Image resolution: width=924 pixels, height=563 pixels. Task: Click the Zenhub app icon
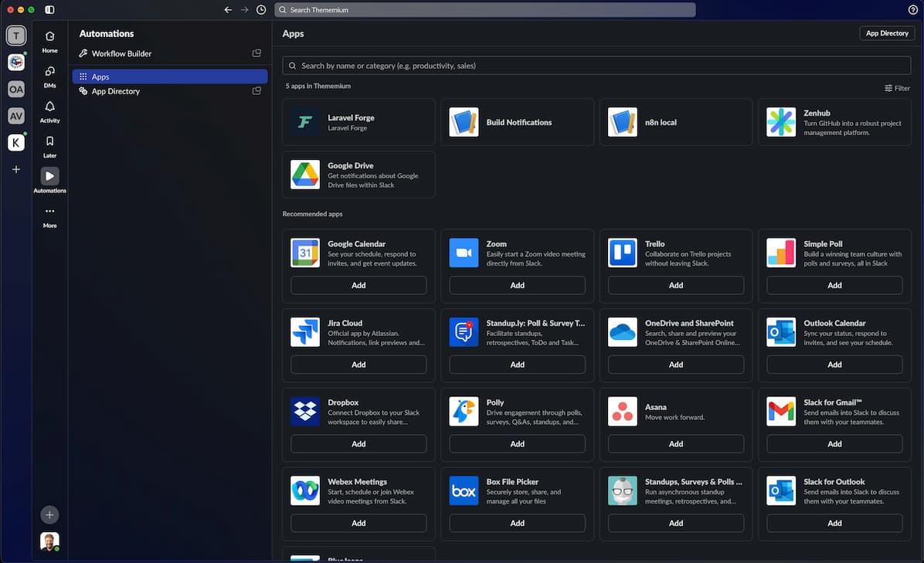tap(781, 122)
